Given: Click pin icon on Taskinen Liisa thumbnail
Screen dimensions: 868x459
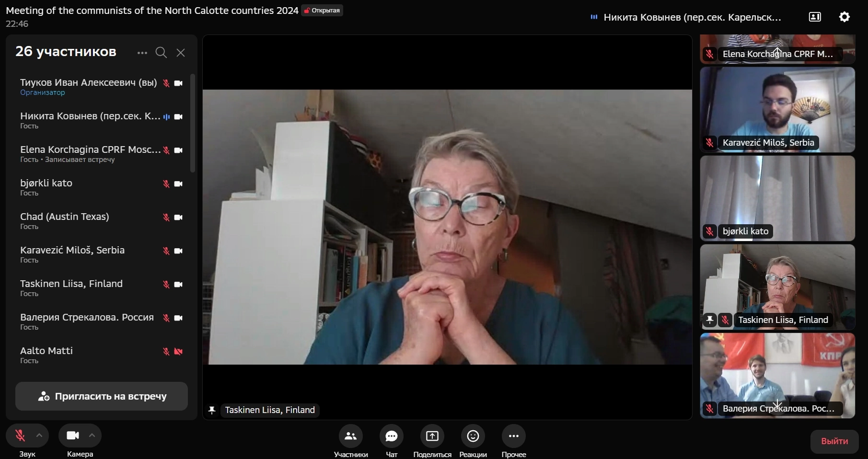Looking at the screenshot, I should 710,320.
